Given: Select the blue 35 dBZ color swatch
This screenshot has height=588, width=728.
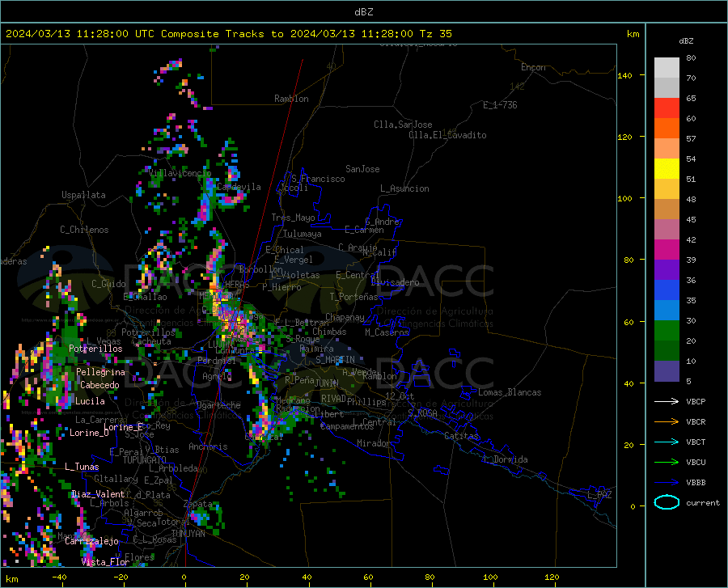Looking at the screenshot, I should (x=667, y=290).
